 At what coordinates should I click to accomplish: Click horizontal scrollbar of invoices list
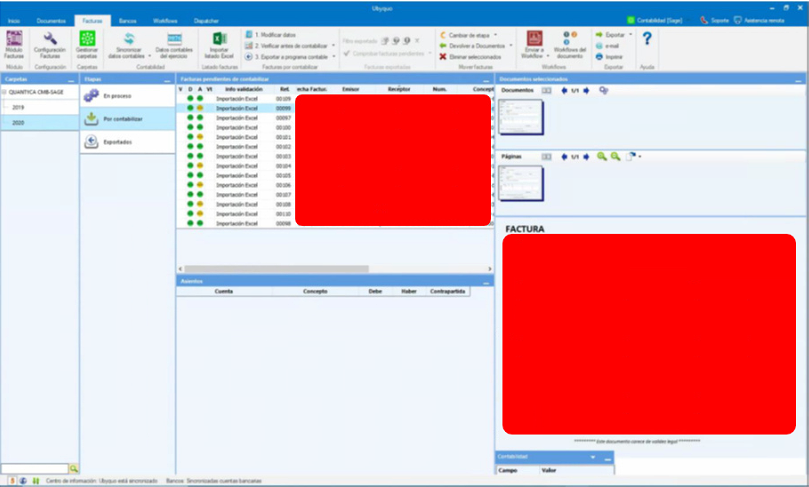pos(277,269)
